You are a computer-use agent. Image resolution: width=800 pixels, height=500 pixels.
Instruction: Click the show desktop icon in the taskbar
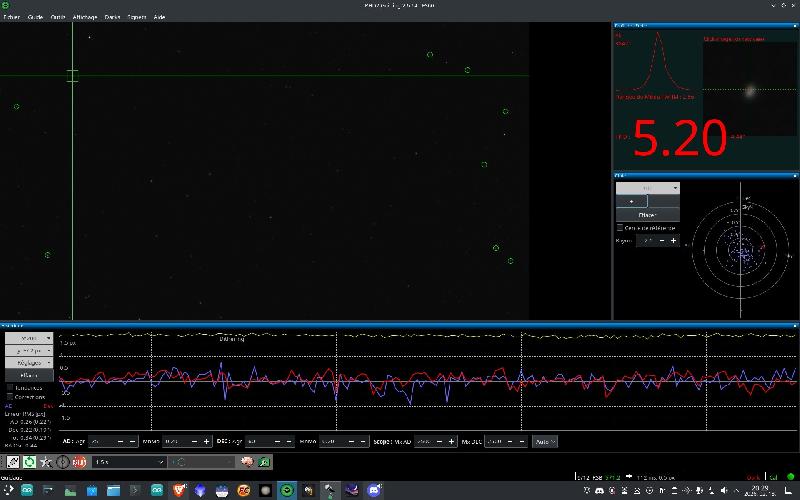pos(788,491)
